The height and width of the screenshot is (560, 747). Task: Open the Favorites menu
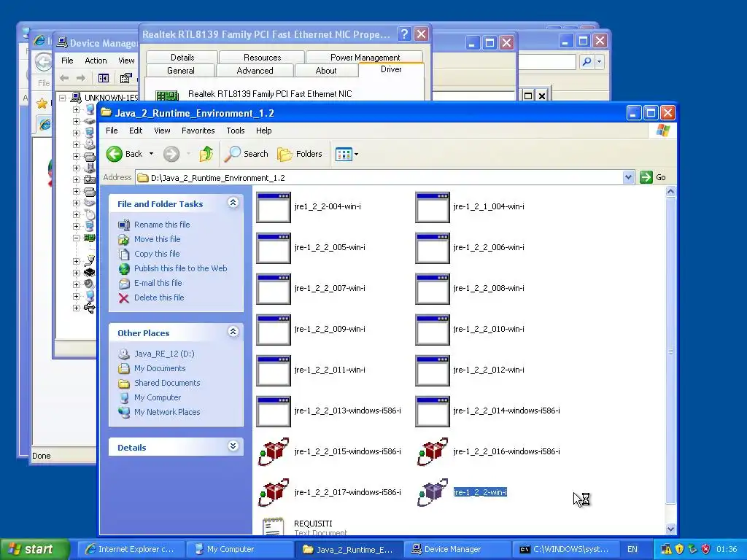point(198,131)
